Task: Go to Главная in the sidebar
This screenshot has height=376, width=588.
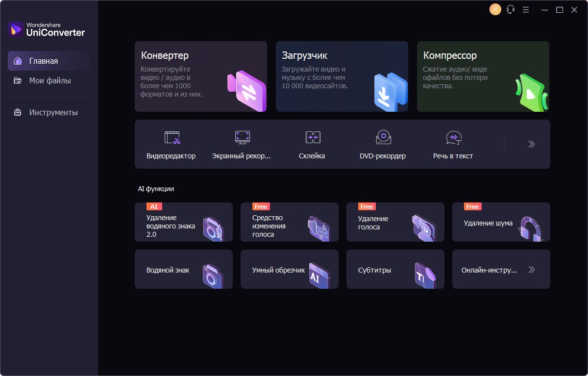Action: pyautogui.click(x=49, y=61)
